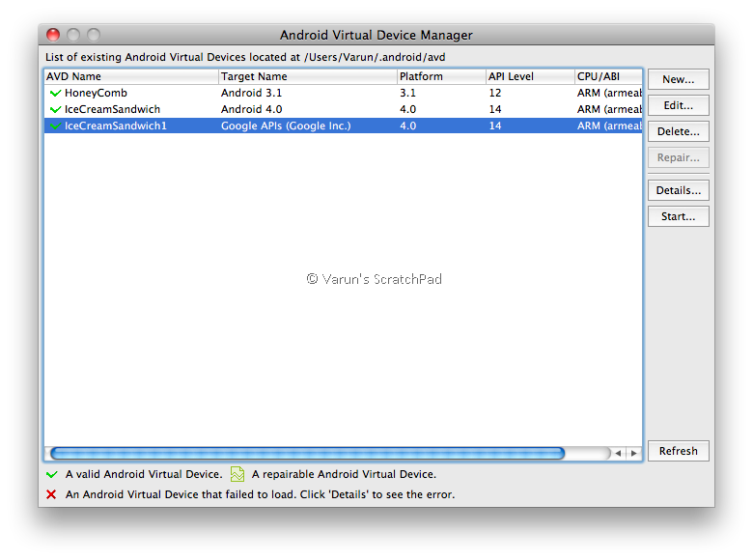Sort by the CPU/ABI column header

coord(608,76)
